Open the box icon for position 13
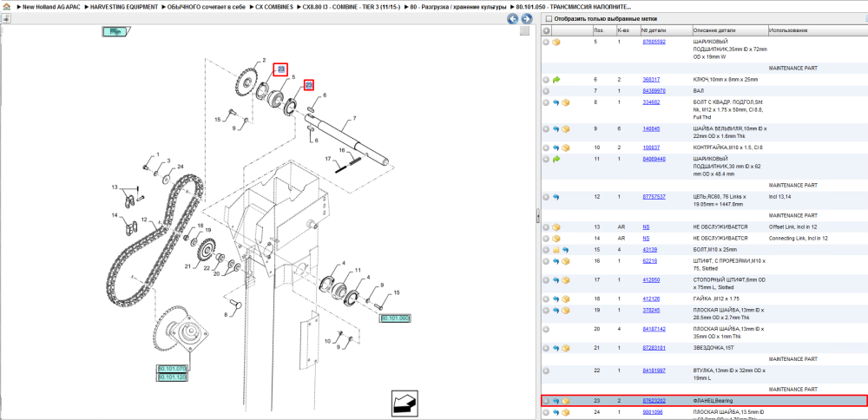 click(556, 227)
